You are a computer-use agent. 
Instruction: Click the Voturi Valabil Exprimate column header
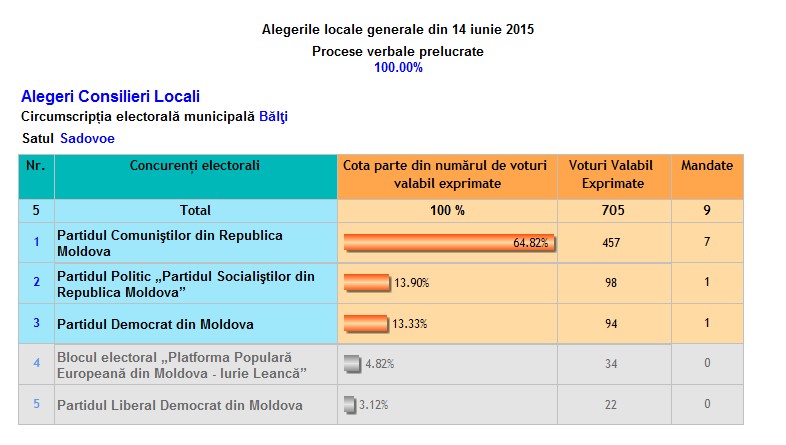coord(614,176)
